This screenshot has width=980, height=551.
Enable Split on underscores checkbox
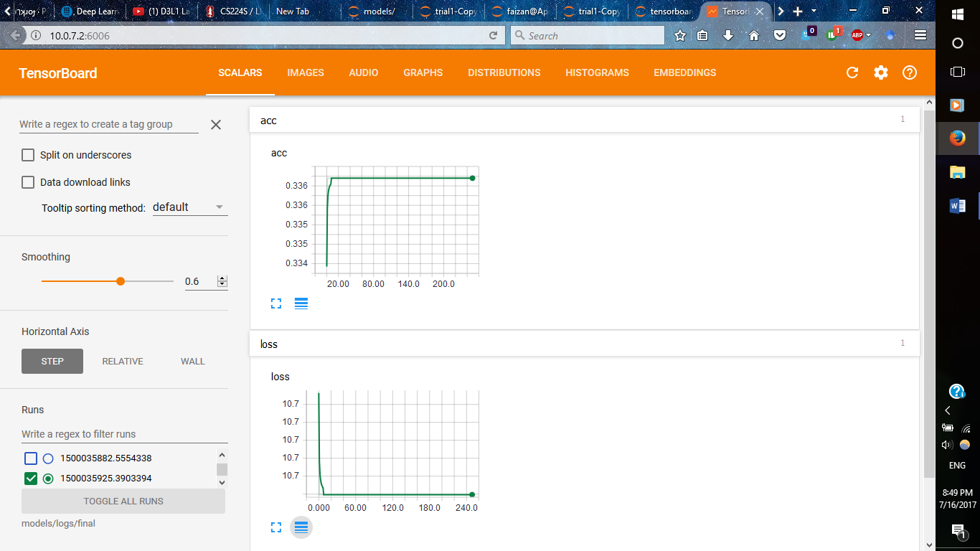tap(28, 155)
